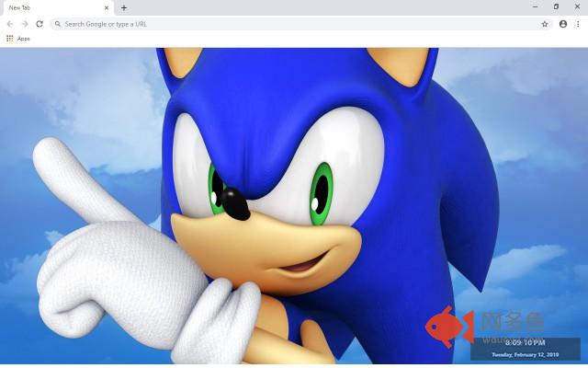The height and width of the screenshot is (368, 588).
Task: Close the New Tab tab
Action: click(107, 7)
